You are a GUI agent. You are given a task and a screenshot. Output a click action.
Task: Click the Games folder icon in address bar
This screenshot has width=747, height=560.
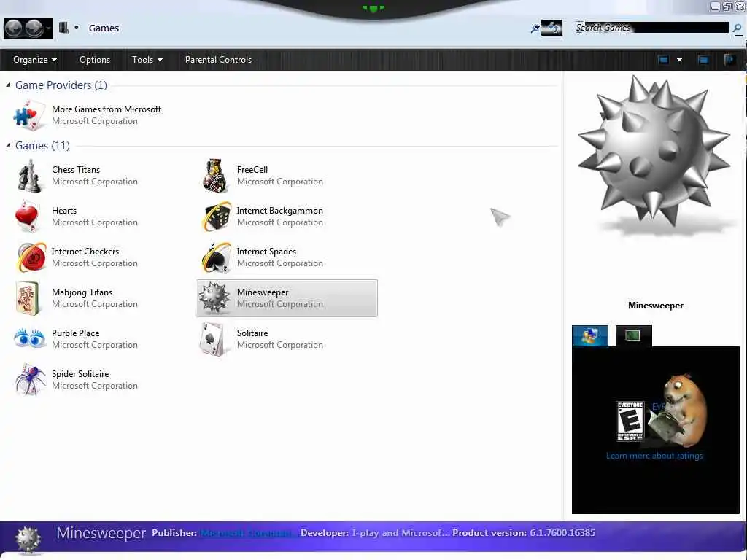pos(64,28)
